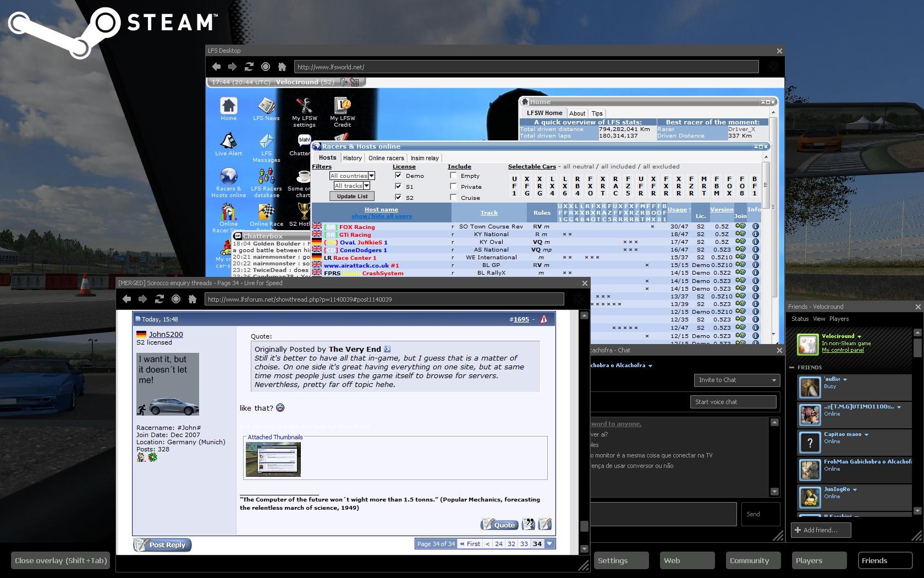Enable the Empty hosts checkbox
924x578 pixels.
point(453,175)
